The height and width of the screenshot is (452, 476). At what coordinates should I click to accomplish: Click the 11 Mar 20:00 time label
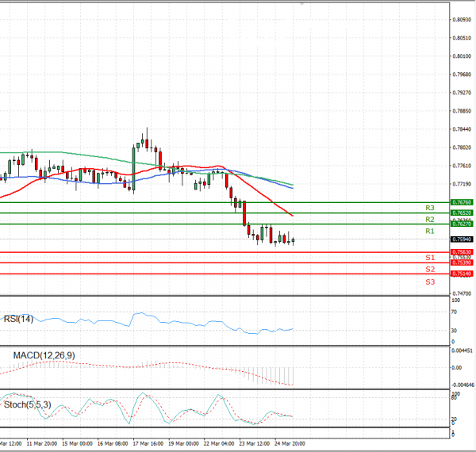click(x=41, y=443)
